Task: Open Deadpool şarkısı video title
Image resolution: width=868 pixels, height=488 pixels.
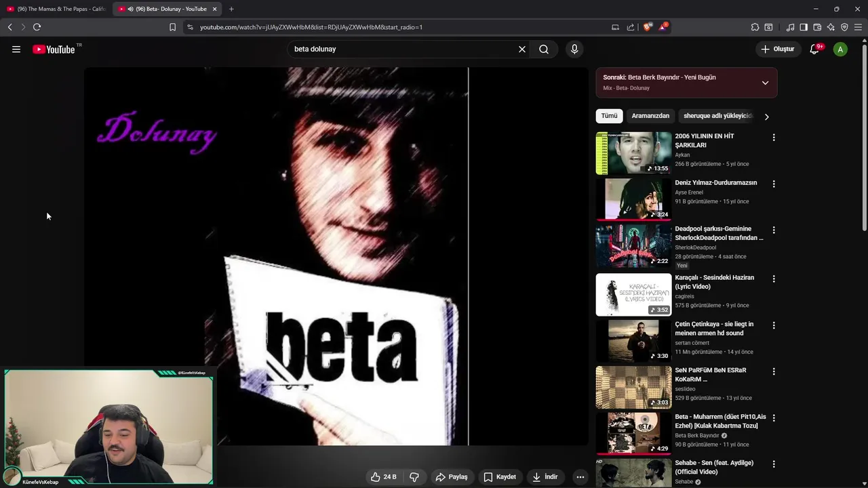Action: coord(719,233)
